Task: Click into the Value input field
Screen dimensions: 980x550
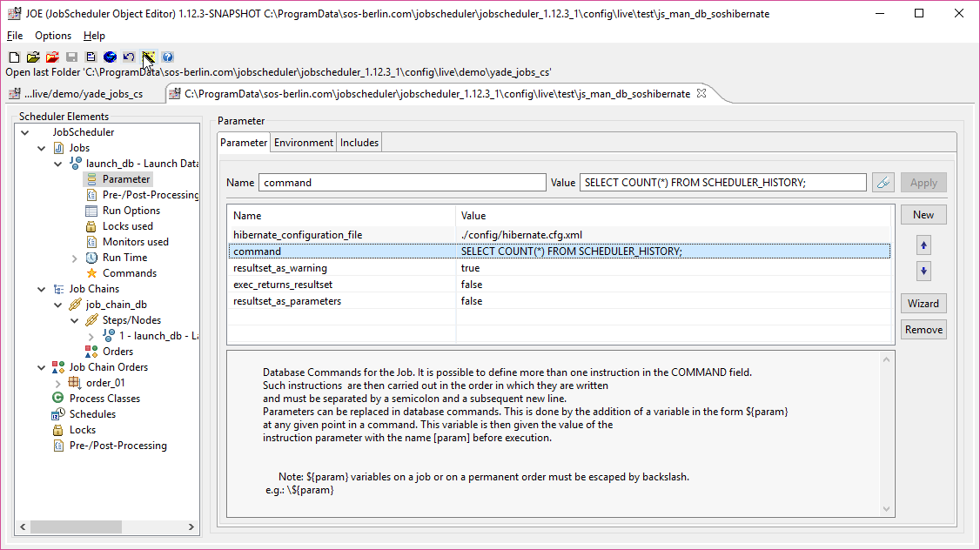Action: click(722, 183)
